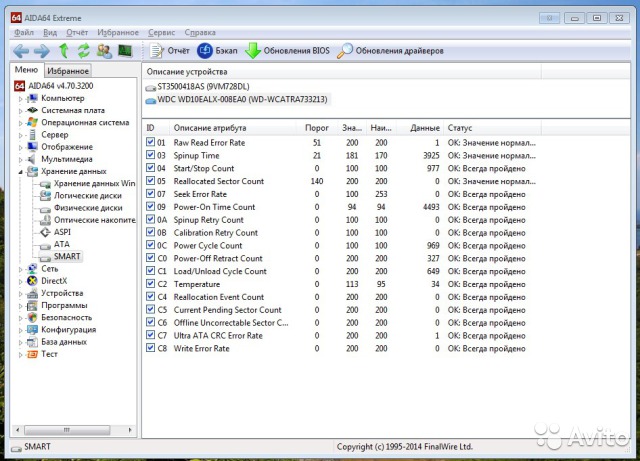Select ATA item in the storage tree
Viewport: 640px width, 461px height.
[x=62, y=244]
